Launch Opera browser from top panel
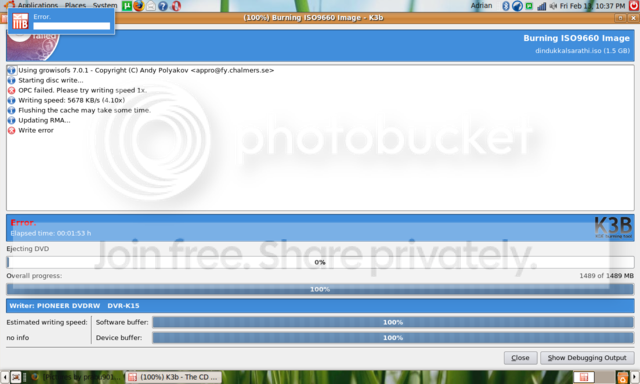The width and height of the screenshot is (640, 384). point(176,6)
